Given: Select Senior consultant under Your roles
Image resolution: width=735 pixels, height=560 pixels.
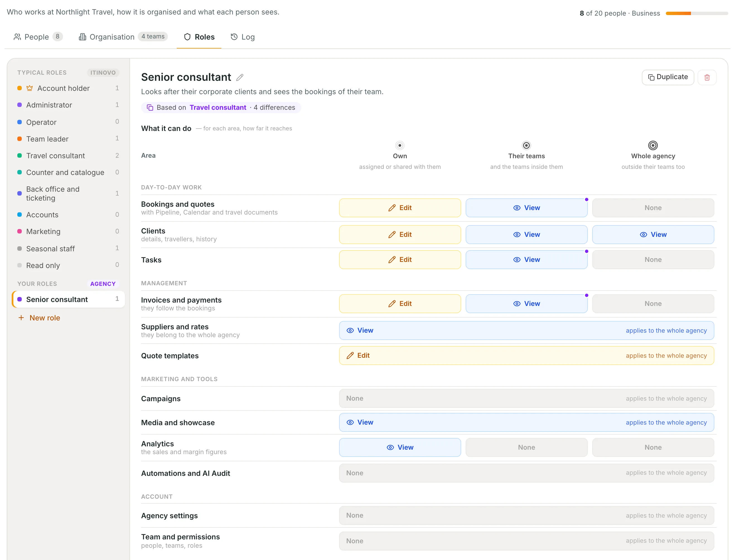Looking at the screenshot, I should pyautogui.click(x=68, y=299).
